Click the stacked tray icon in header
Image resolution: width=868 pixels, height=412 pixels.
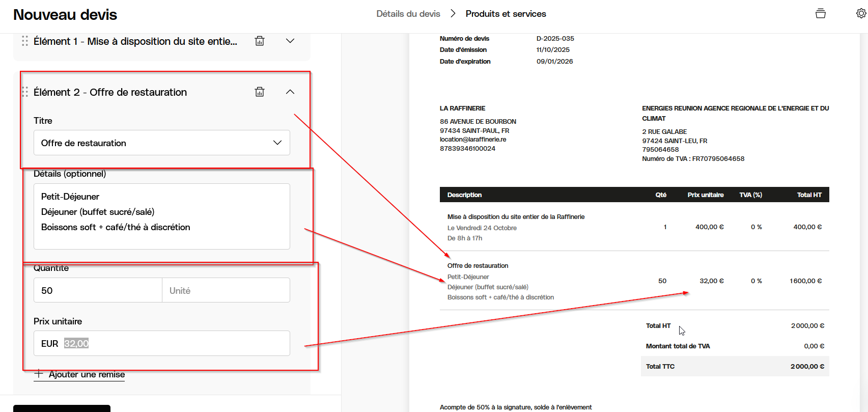820,14
